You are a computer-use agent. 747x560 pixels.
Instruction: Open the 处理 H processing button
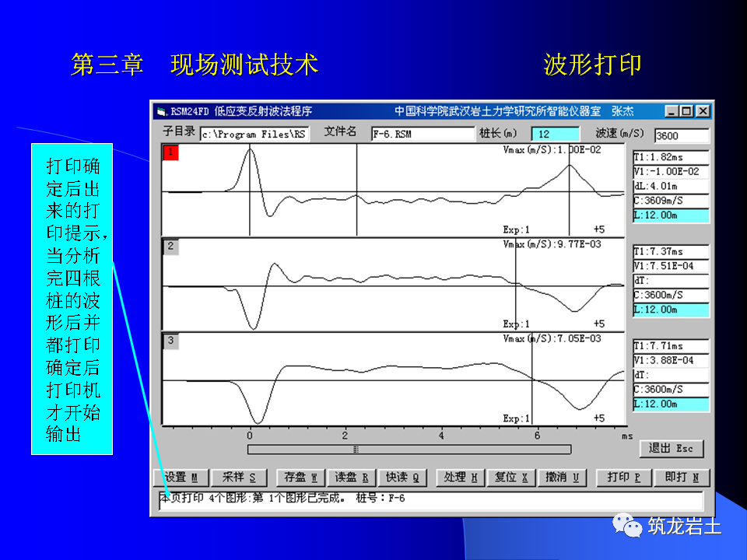click(461, 477)
